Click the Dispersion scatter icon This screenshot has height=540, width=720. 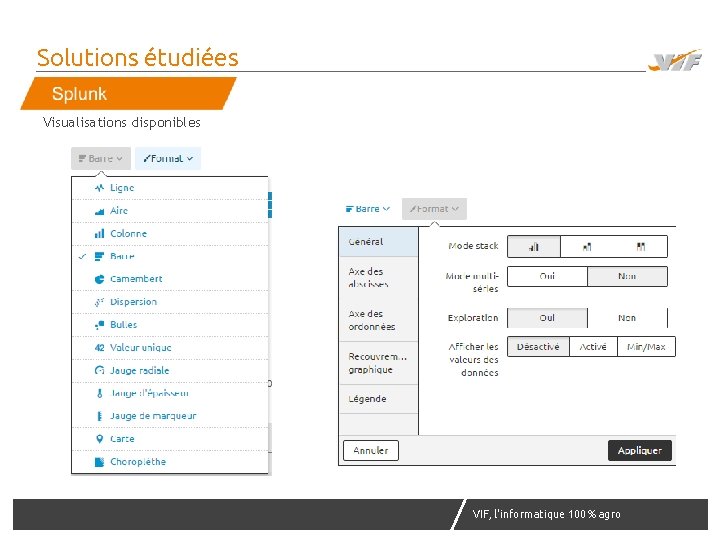(99, 302)
